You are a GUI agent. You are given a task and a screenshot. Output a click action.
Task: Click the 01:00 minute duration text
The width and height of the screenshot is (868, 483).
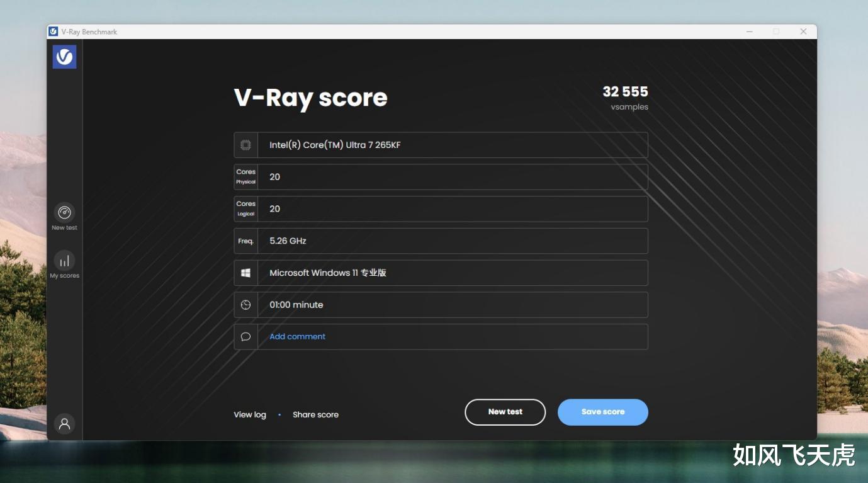click(x=296, y=305)
